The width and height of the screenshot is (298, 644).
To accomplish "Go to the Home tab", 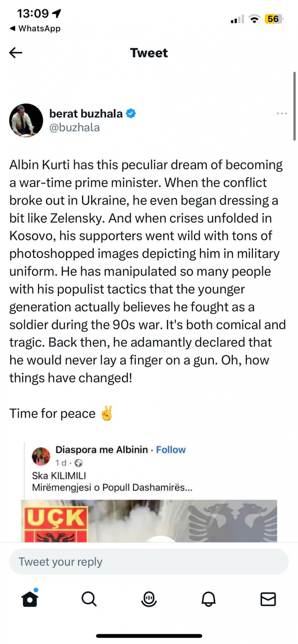I will (x=30, y=599).
